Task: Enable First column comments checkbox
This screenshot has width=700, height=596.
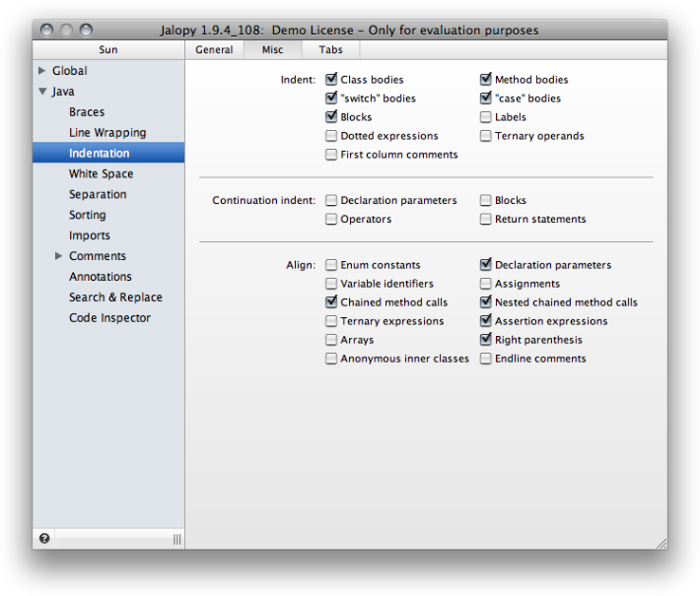Action: tap(331, 155)
